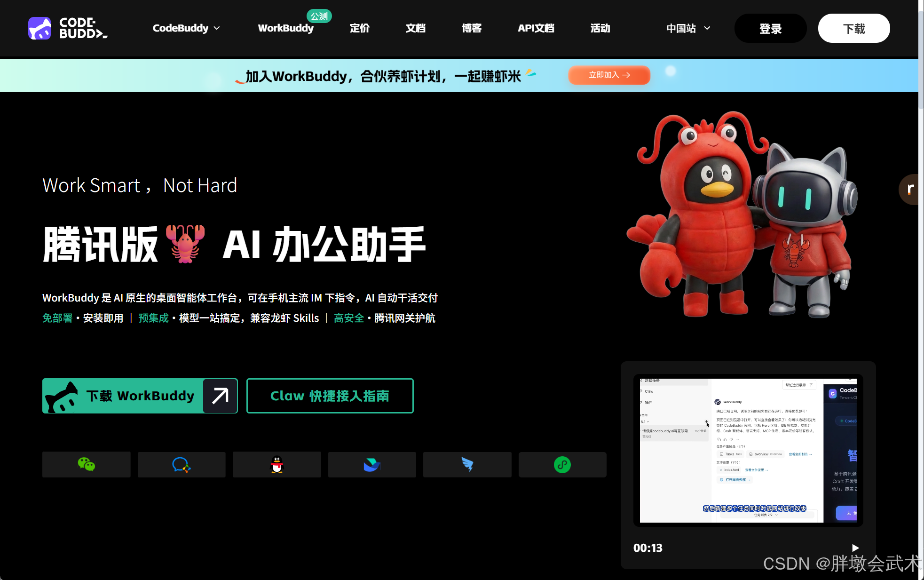Click the 'Work Smart, Not Hard' tagline
Image resolution: width=924 pixels, height=580 pixels.
[x=140, y=185]
